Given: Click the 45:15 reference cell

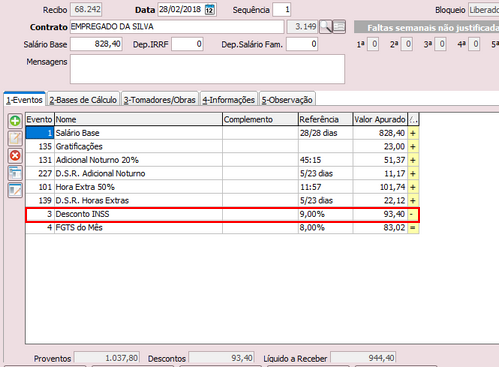Looking at the screenshot, I should coord(325,160).
